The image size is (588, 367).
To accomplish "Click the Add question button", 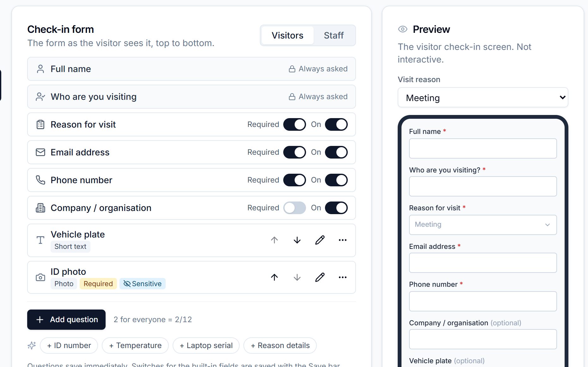I will point(66,320).
